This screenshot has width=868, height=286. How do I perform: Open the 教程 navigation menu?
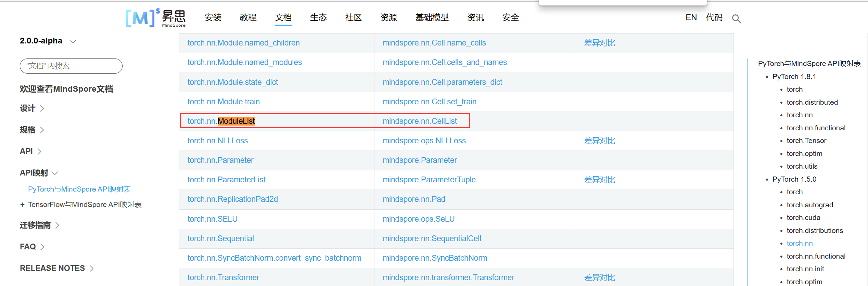coord(248,17)
